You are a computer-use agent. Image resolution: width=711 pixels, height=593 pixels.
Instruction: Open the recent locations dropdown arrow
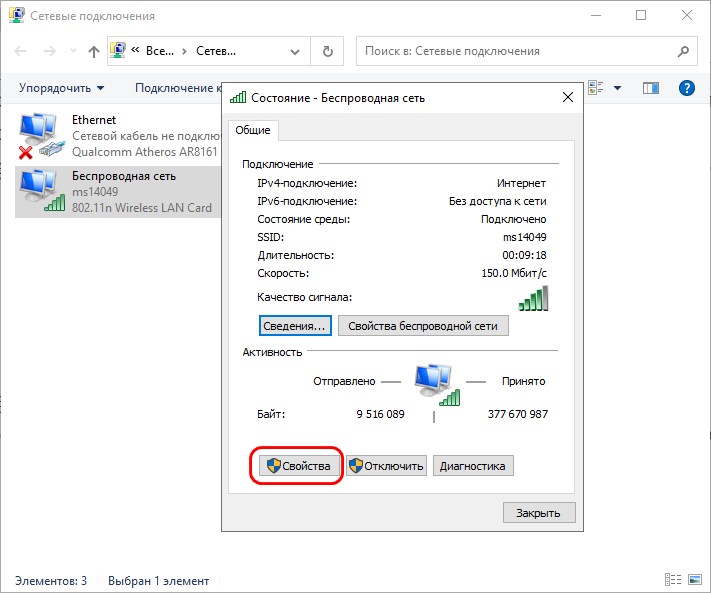73,51
